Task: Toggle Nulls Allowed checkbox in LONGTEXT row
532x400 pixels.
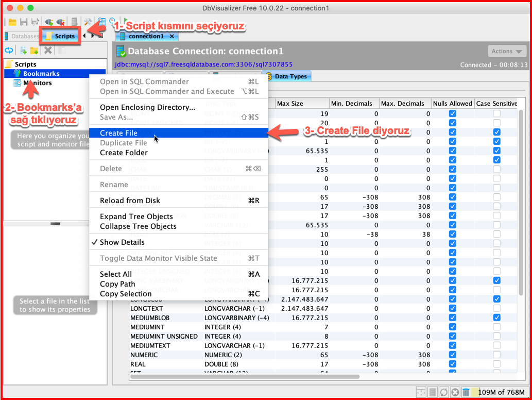Action: click(x=452, y=308)
